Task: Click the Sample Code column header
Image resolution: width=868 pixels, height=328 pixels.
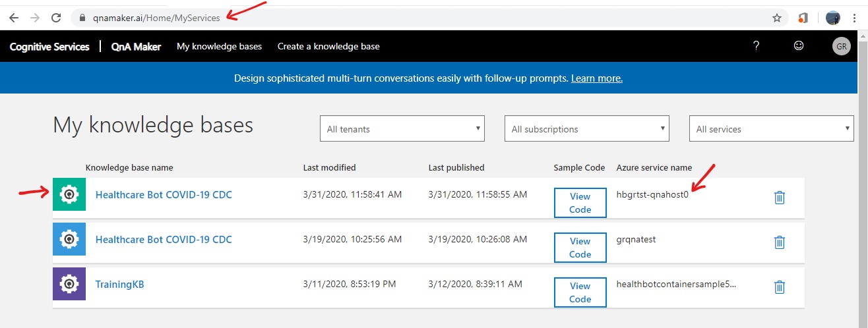Action: (x=579, y=167)
